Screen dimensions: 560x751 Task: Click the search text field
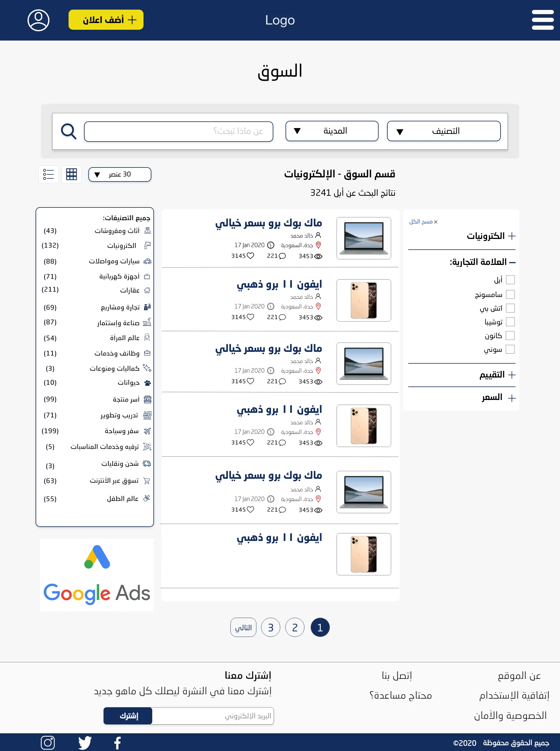pos(178,131)
